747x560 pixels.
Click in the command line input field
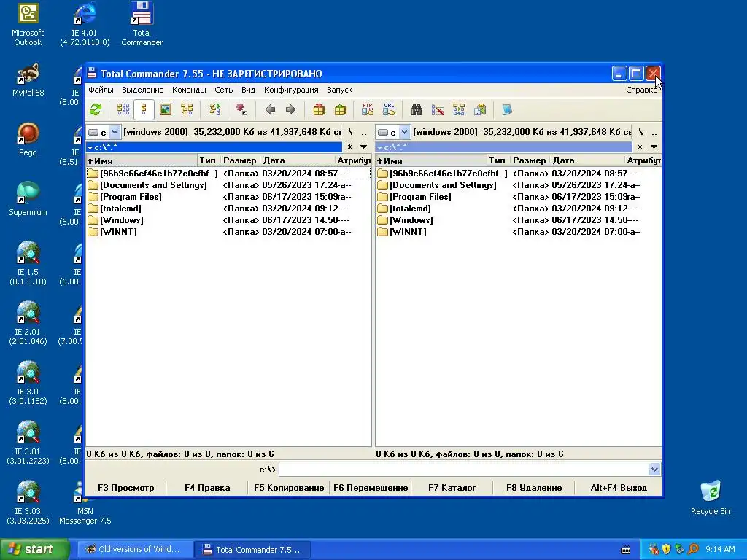(464, 470)
